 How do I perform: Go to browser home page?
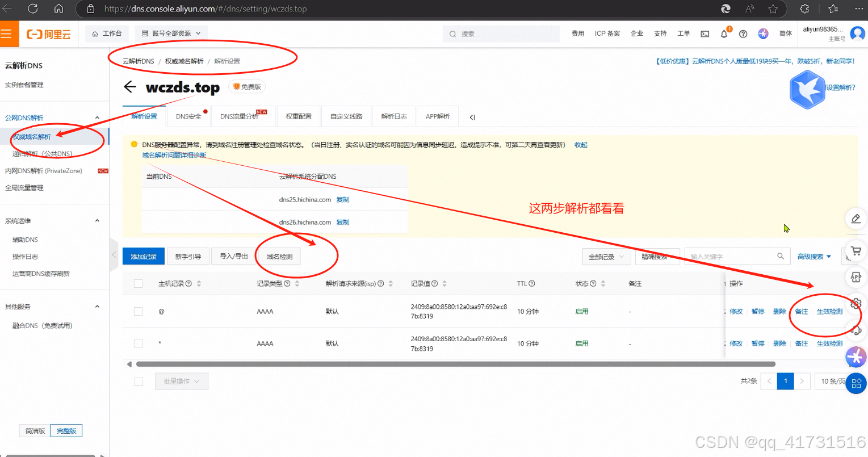(x=58, y=9)
